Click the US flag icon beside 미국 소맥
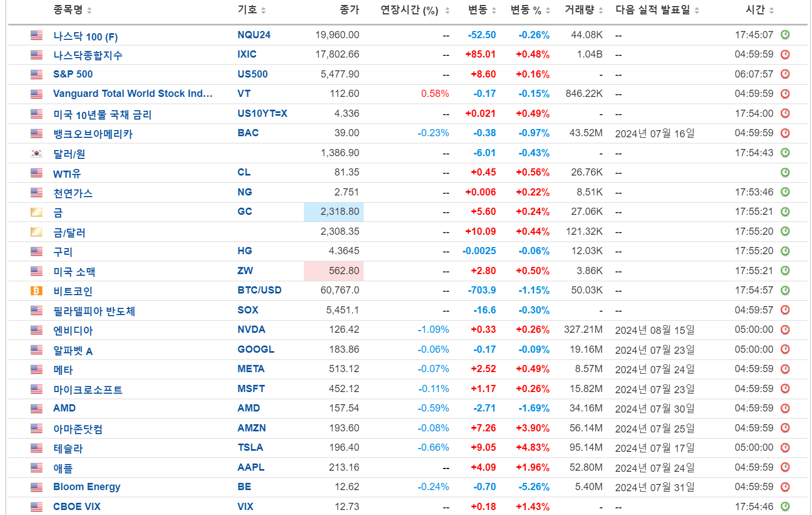 pyautogui.click(x=37, y=271)
